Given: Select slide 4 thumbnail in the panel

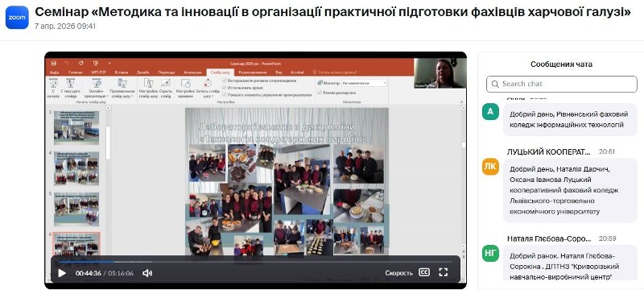Looking at the screenshot, I should (x=76, y=168).
